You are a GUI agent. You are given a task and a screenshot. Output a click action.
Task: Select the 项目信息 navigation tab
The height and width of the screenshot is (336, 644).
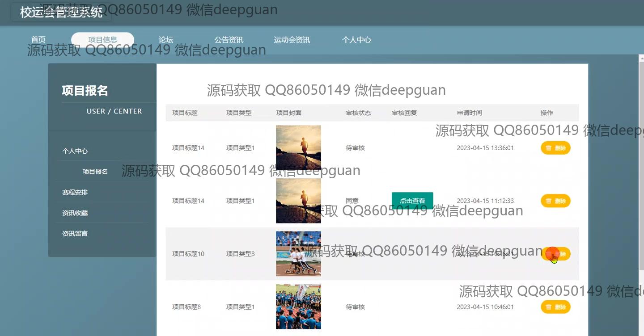click(102, 40)
